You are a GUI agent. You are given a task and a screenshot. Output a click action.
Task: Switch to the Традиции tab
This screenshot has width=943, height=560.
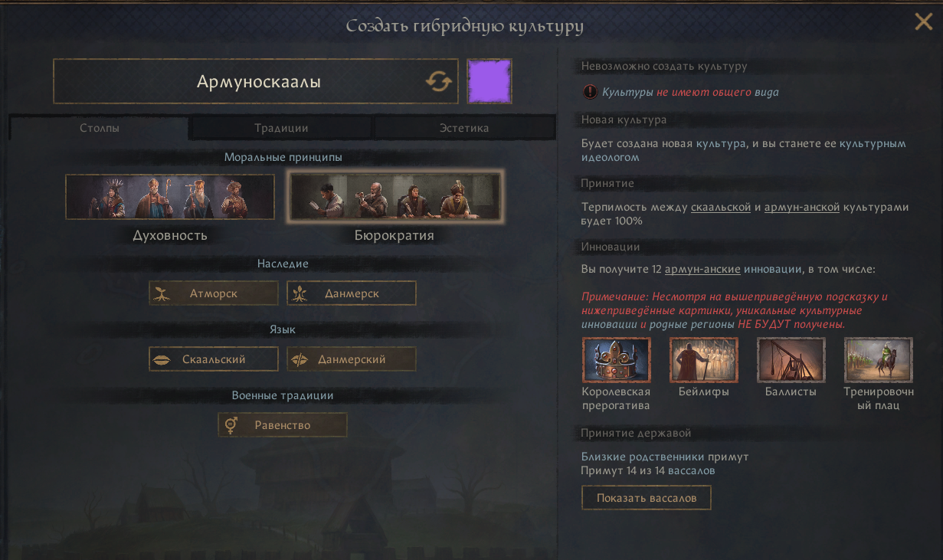coord(281,128)
